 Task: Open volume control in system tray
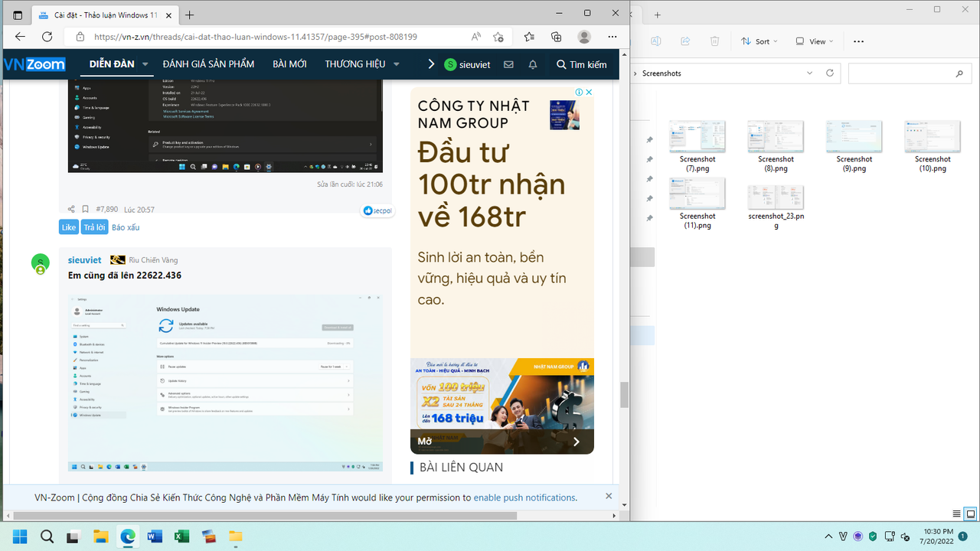point(905,536)
